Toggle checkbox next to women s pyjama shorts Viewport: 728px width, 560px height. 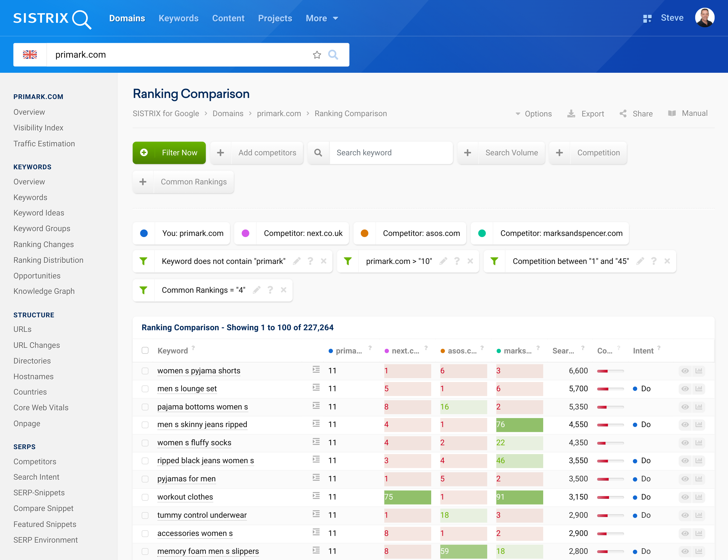click(x=145, y=370)
